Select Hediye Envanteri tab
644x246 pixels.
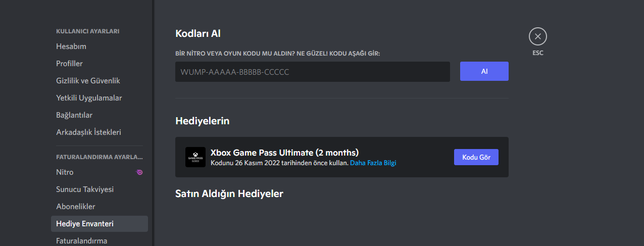(x=85, y=224)
